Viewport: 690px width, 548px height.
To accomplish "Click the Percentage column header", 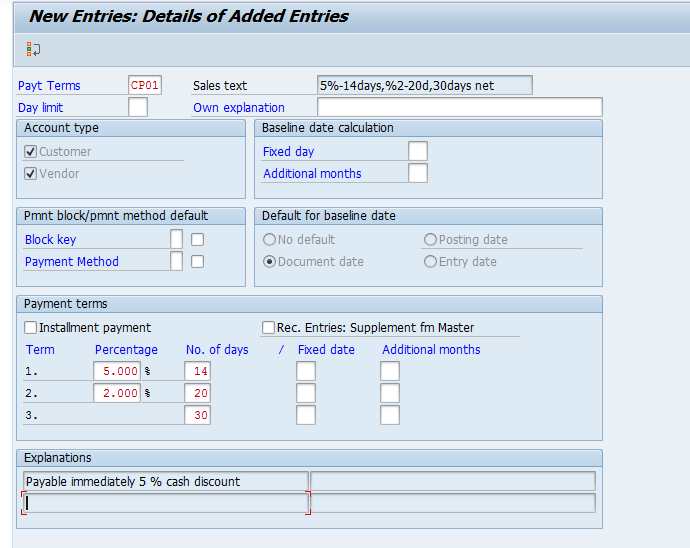I will 126,349.
